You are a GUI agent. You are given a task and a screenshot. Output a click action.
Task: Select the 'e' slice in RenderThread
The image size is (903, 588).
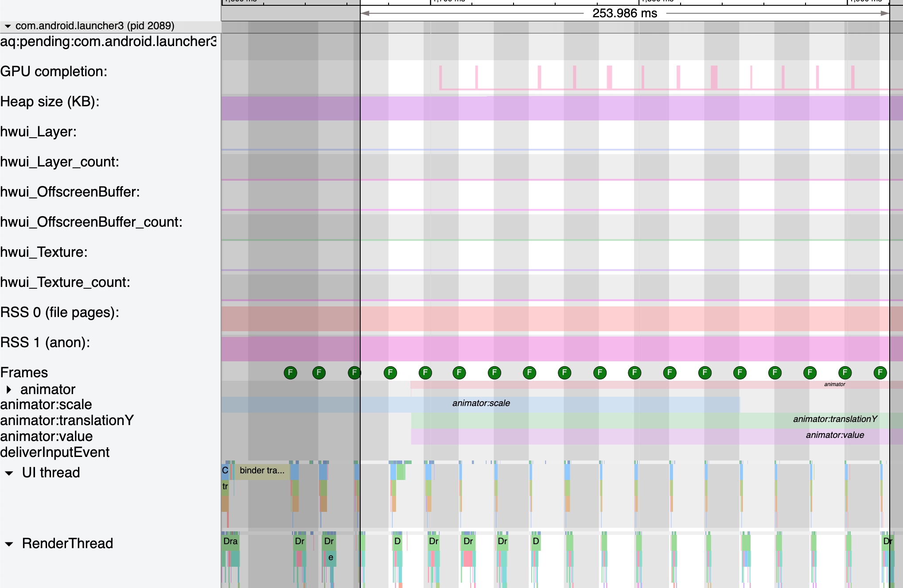point(331,557)
